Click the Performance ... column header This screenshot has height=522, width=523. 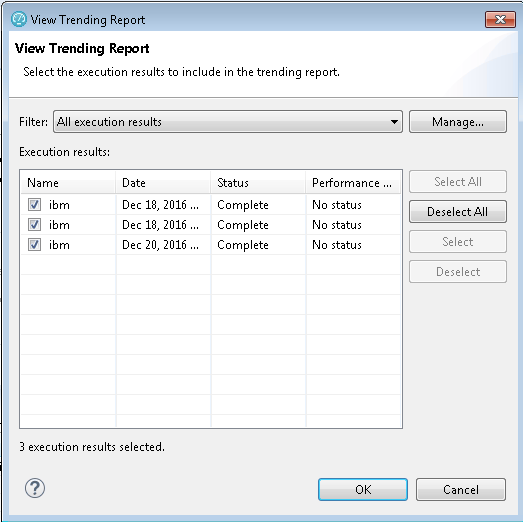[353, 182]
